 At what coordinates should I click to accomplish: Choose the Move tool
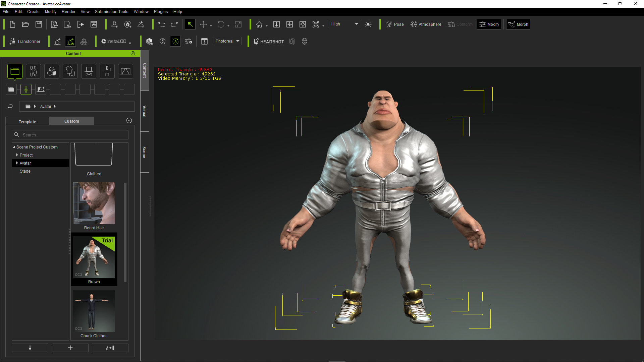point(203,24)
